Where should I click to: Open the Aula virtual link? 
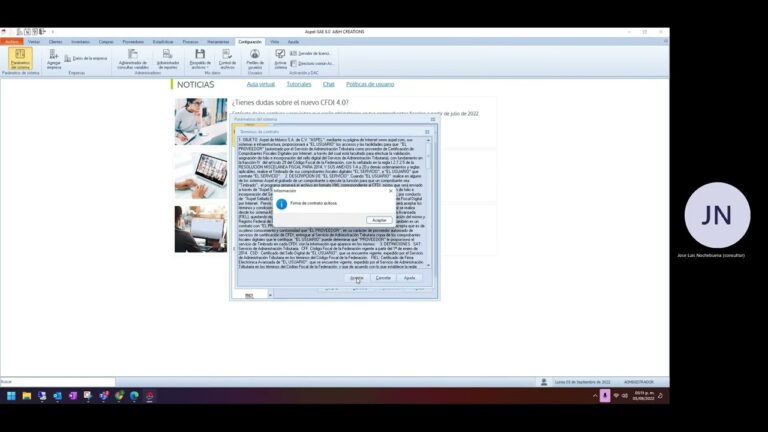[261, 84]
